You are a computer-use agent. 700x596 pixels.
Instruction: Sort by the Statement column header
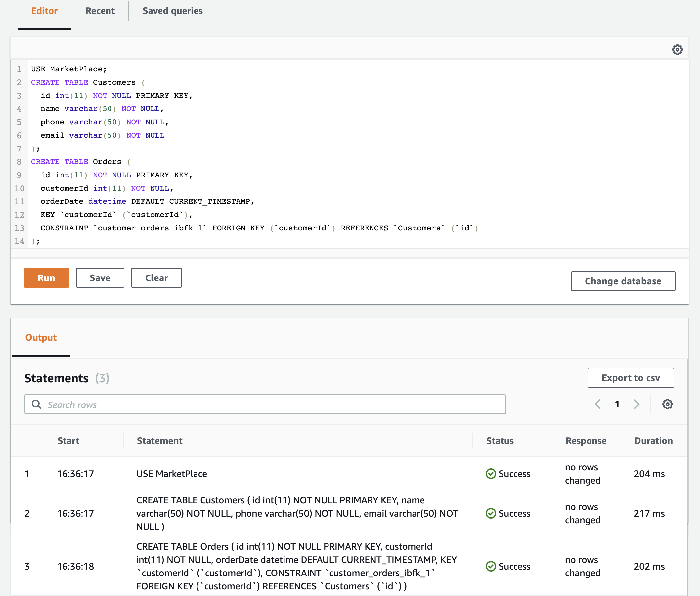tap(160, 441)
